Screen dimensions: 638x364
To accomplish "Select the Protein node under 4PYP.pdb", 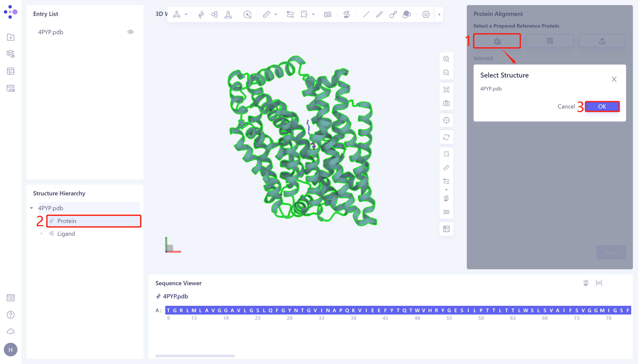I will (67, 221).
